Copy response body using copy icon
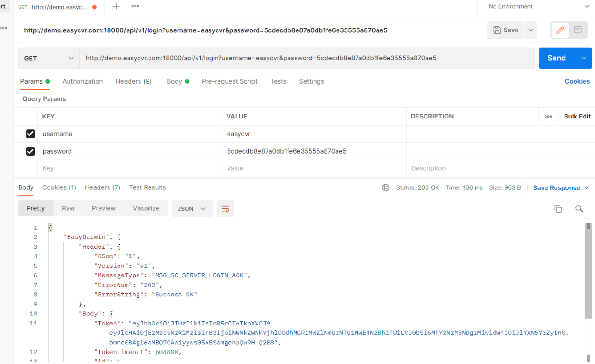The width and height of the screenshot is (595, 364). coord(558,209)
